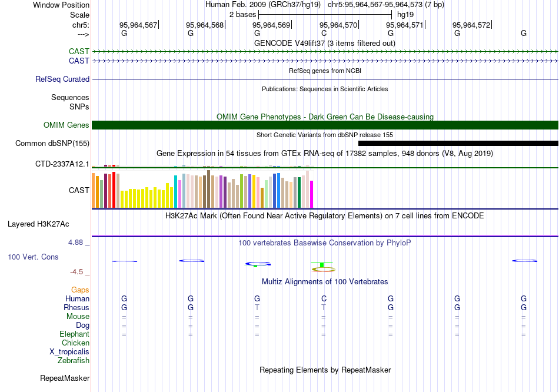
Task: Click the dark green OMIM Genes bar
Action: pos(325,125)
